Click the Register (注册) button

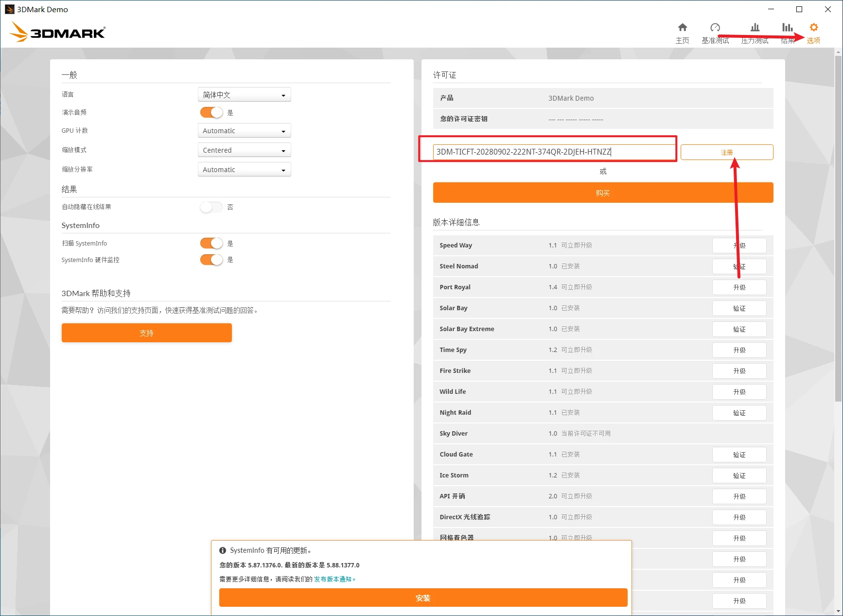click(x=727, y=152)
